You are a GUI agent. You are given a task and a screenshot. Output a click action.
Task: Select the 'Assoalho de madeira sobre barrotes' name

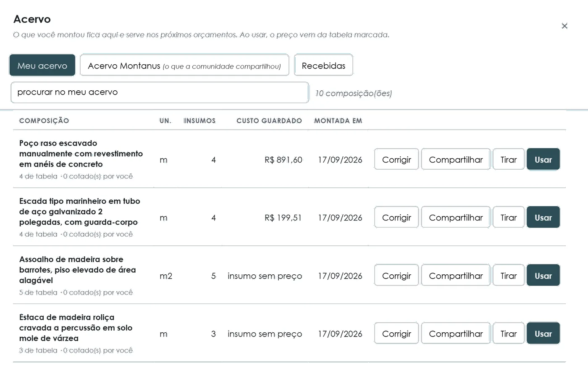tap(78, 270)
